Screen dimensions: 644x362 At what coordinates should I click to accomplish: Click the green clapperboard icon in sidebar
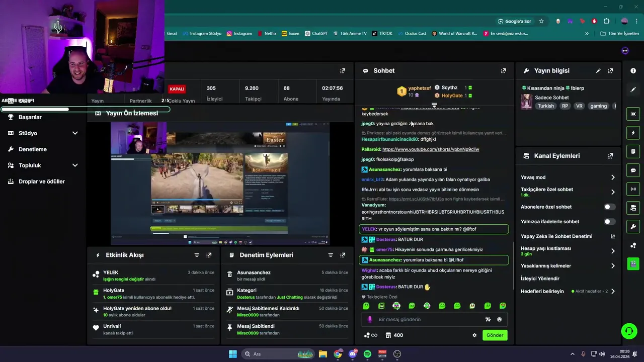(x=633, y=264)
